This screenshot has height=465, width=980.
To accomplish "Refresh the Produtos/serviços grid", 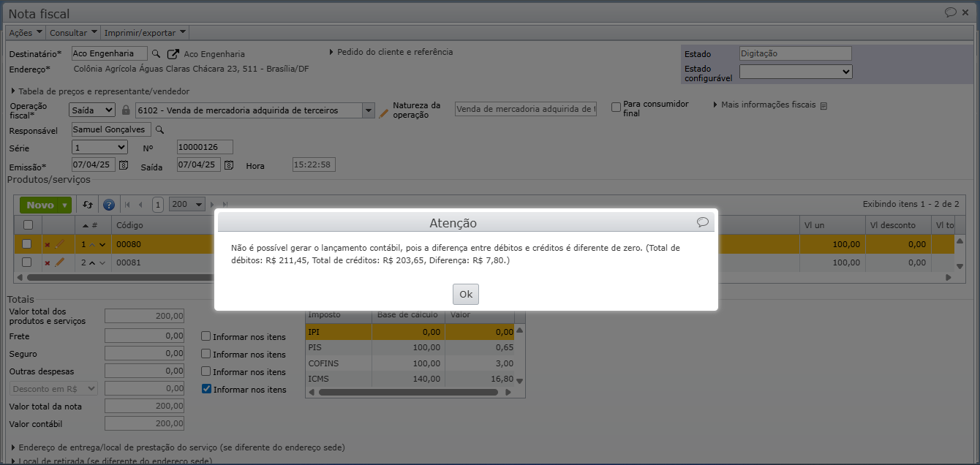I will (x=88, y=205).
